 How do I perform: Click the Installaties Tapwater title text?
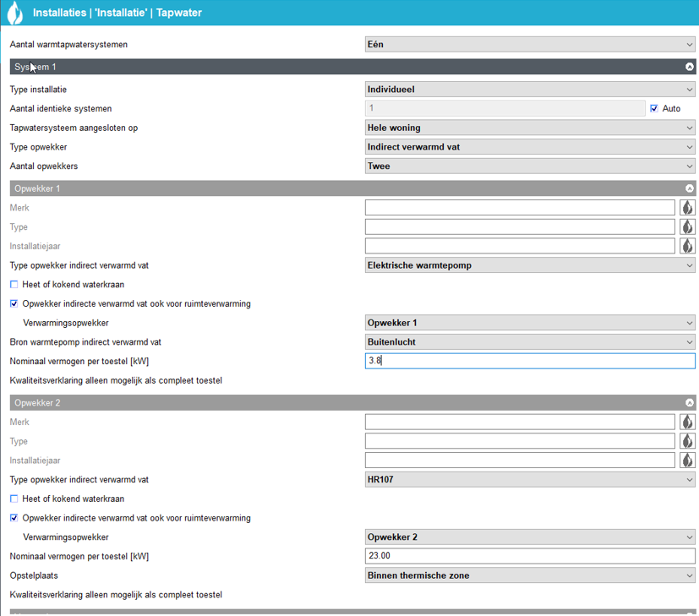(117, 13)
